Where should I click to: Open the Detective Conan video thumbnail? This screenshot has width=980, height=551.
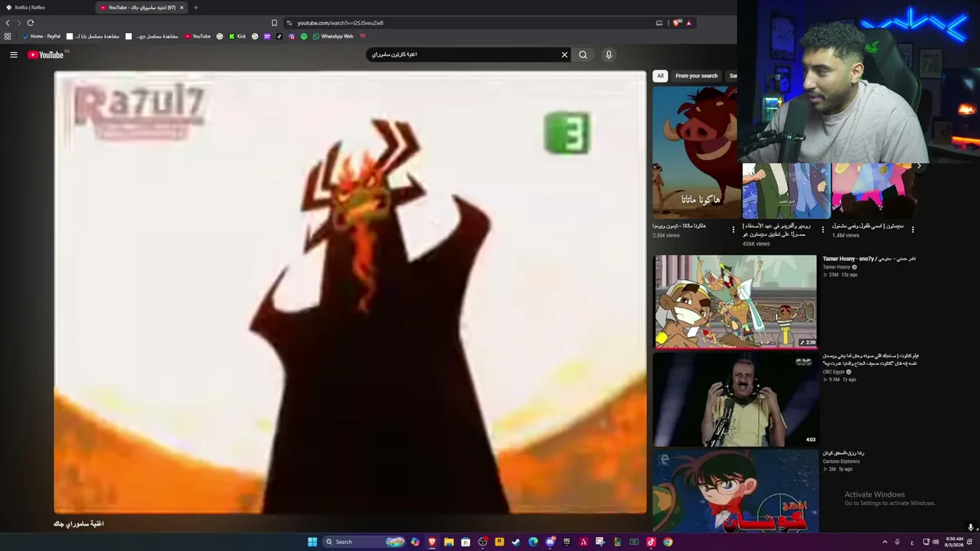(735, 491)
